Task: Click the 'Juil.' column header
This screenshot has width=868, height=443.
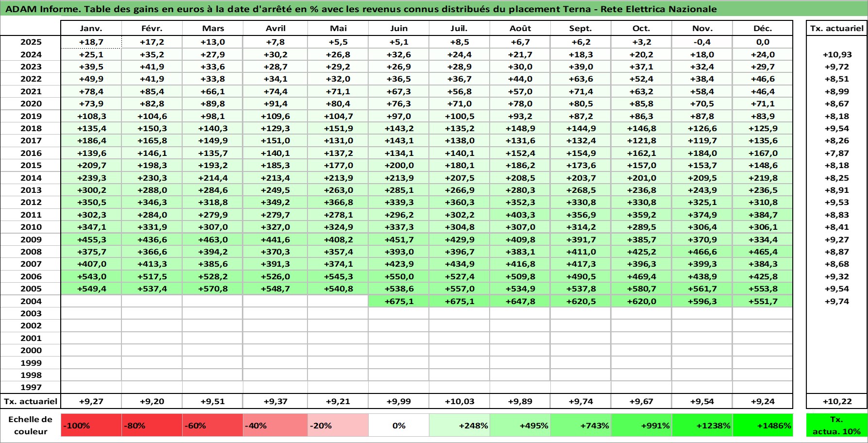Action: pos(460,28)
